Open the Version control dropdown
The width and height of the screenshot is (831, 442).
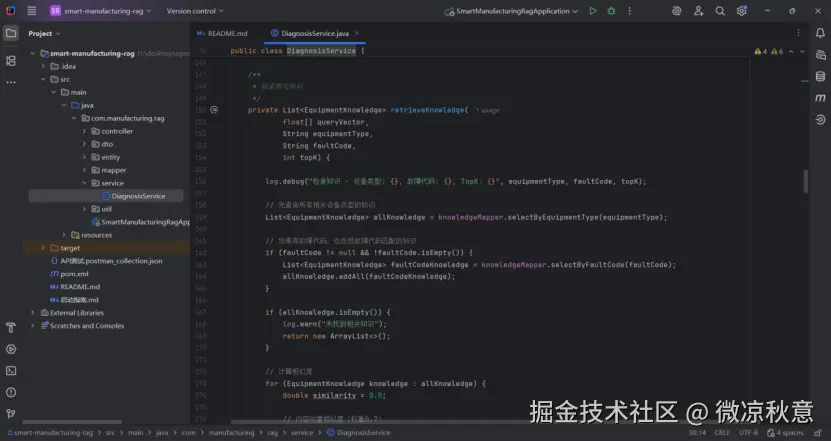coord(195,11)
